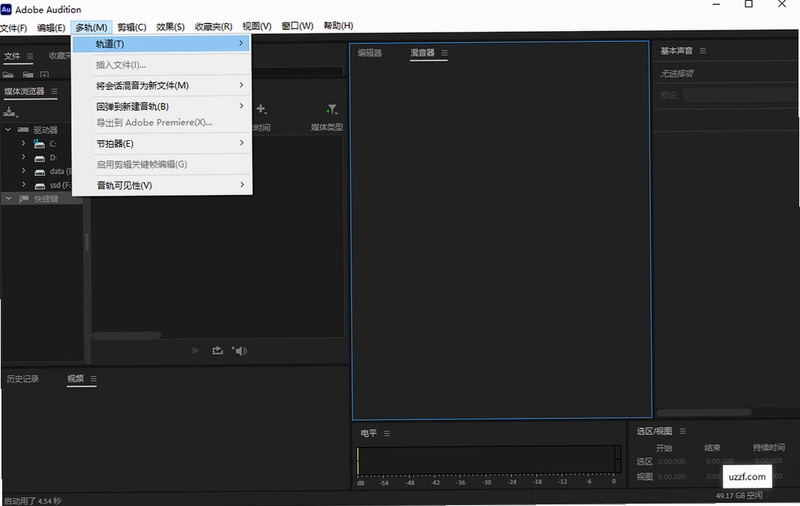Click the 选区 开始 time field
The width and height of the screenshot is (800, 506).
click(x=671, y=462)
